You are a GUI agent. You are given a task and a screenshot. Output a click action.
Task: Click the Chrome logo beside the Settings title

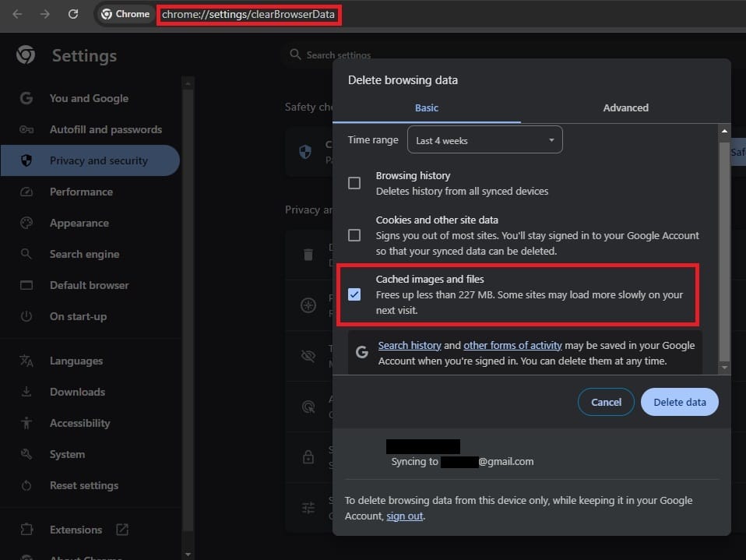[x=26, y=55]
